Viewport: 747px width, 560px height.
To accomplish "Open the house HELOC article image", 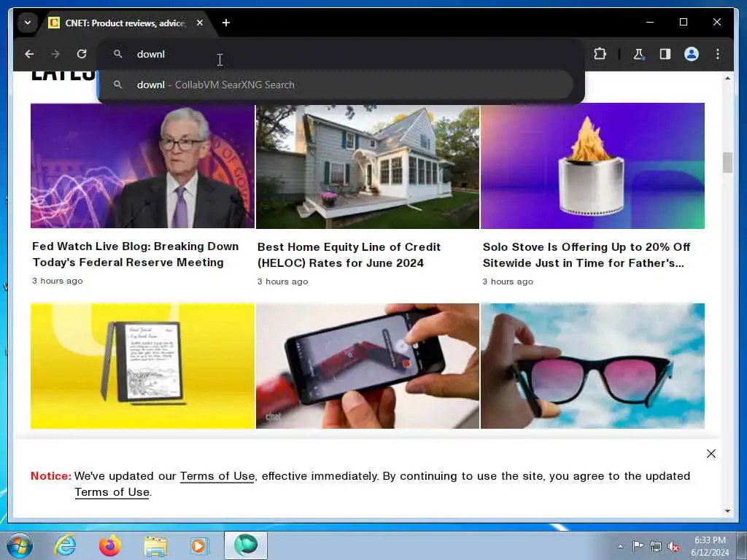I will [368, 166].
